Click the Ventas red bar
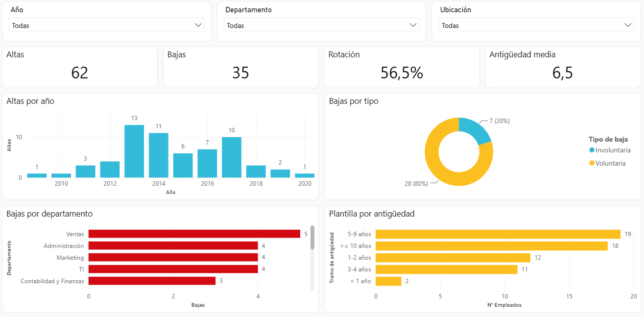This screenshot has width=644, height=317. click(194, 234)
